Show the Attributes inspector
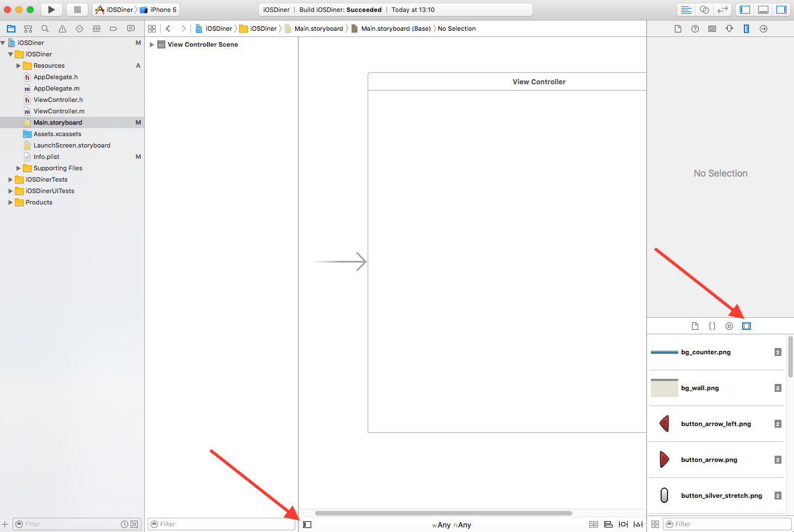Image resolution: width=794 pixels, height=532 pixels. pos(729,28)
